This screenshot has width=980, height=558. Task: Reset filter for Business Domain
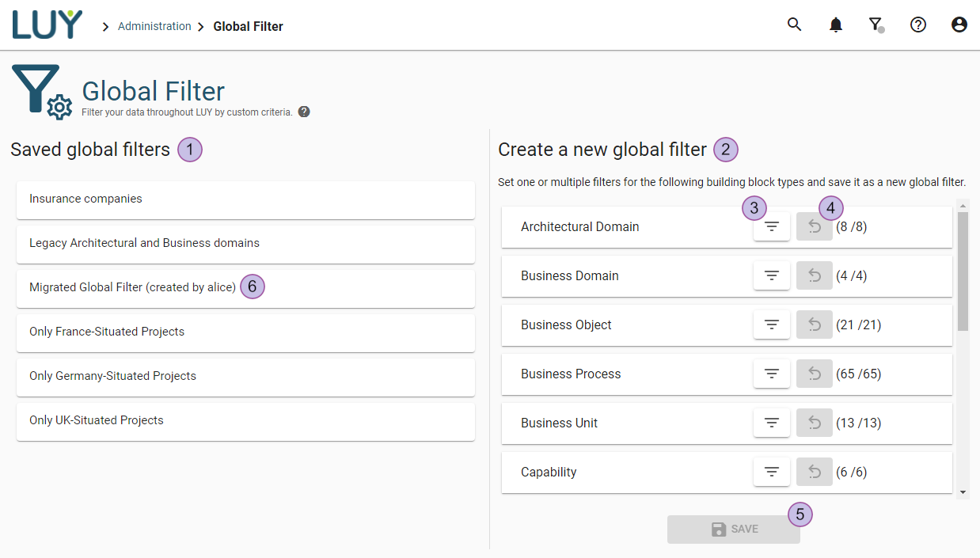pos(814,276)
